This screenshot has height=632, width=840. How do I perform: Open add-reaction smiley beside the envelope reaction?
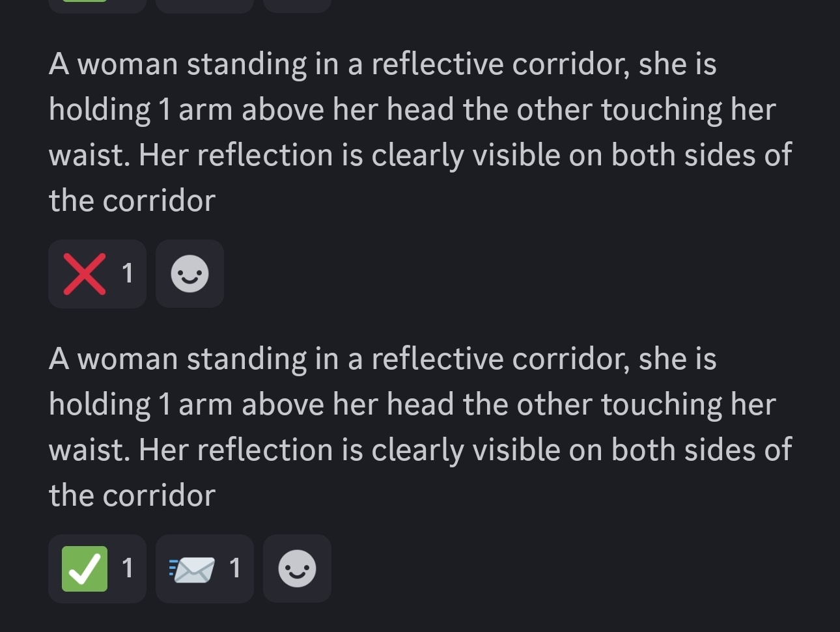tap(297, 569)
